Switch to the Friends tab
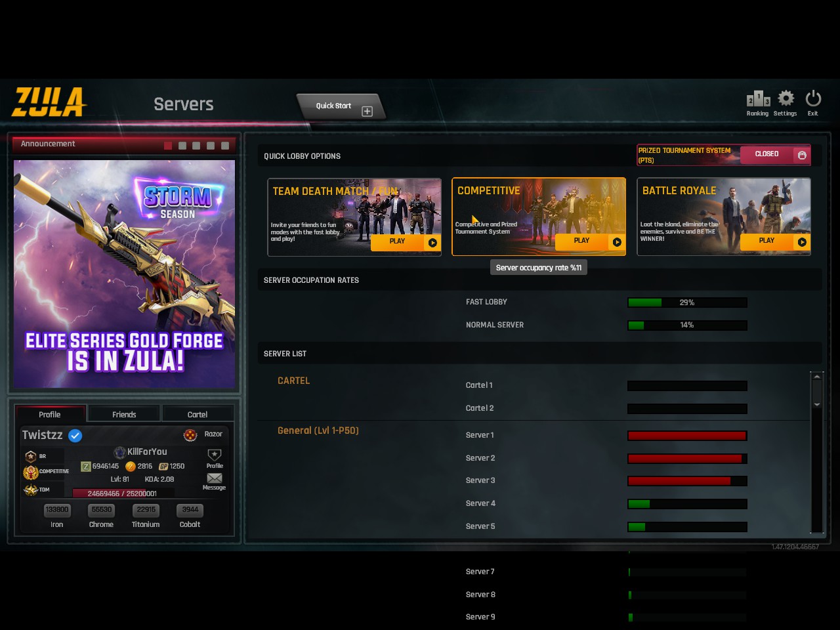 click(124, 414)
